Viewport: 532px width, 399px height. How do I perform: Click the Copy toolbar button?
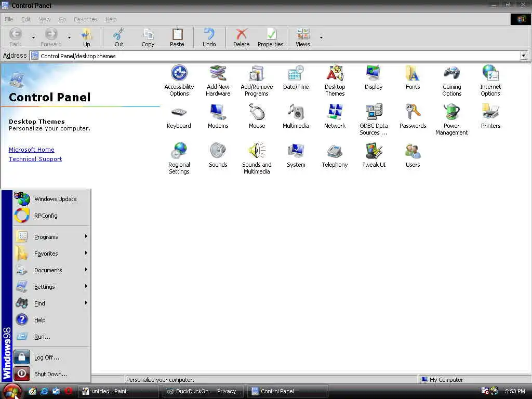coord(148,37)
